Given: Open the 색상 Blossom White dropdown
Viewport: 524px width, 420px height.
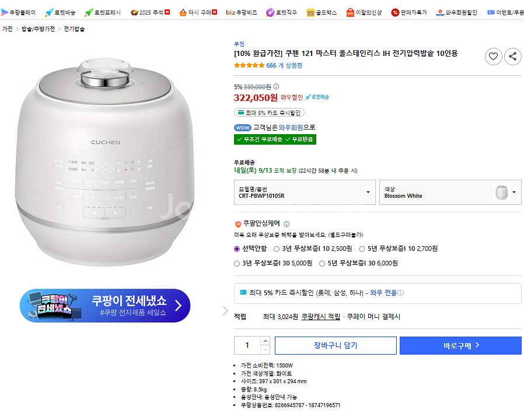Looking at the screenshot, I should click(450, 192).
